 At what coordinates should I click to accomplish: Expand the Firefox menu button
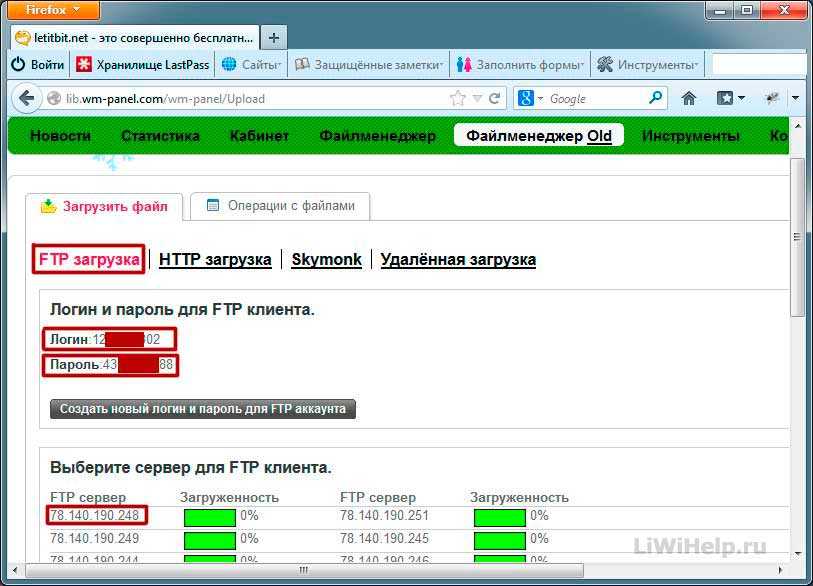click(54, 10)
